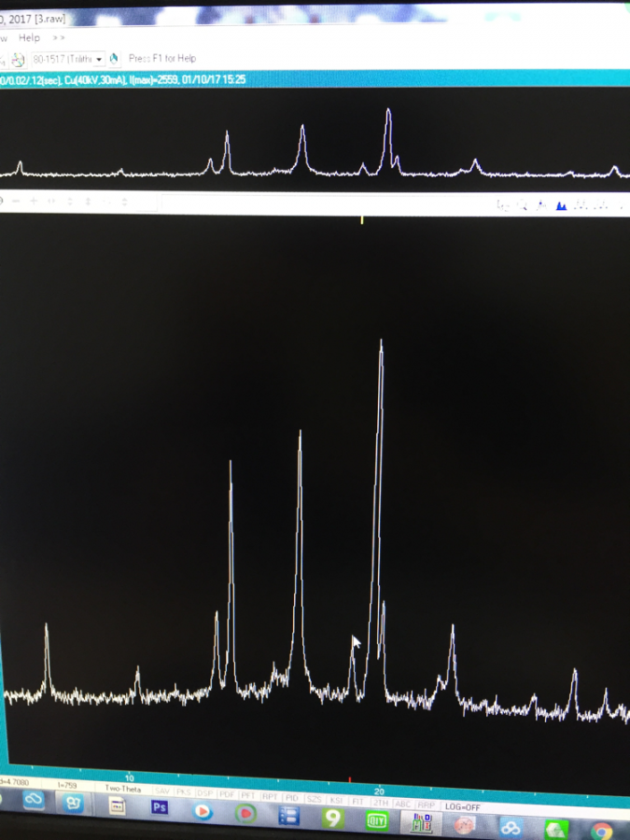Open the Baidu cloud icon in taskbar
The image size is (630, 840).
point(511,828)
